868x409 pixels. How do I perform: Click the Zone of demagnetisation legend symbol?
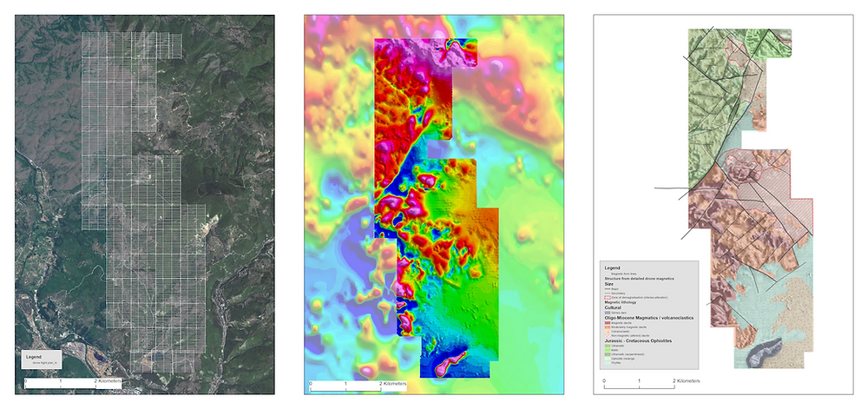(x=608, y=297)
